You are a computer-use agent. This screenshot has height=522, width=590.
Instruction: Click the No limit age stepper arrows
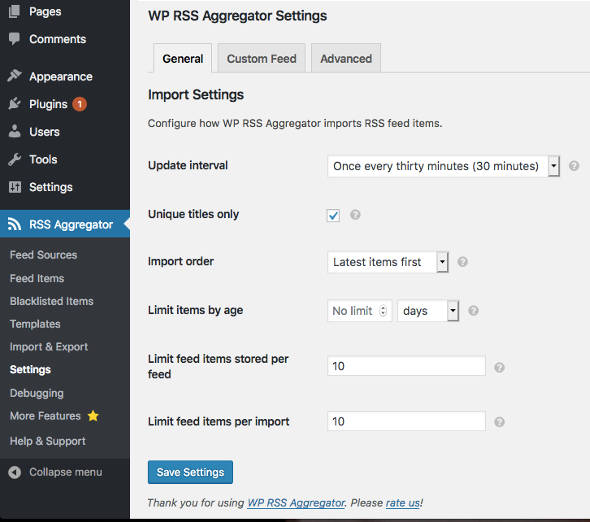[x=383, y=310]
